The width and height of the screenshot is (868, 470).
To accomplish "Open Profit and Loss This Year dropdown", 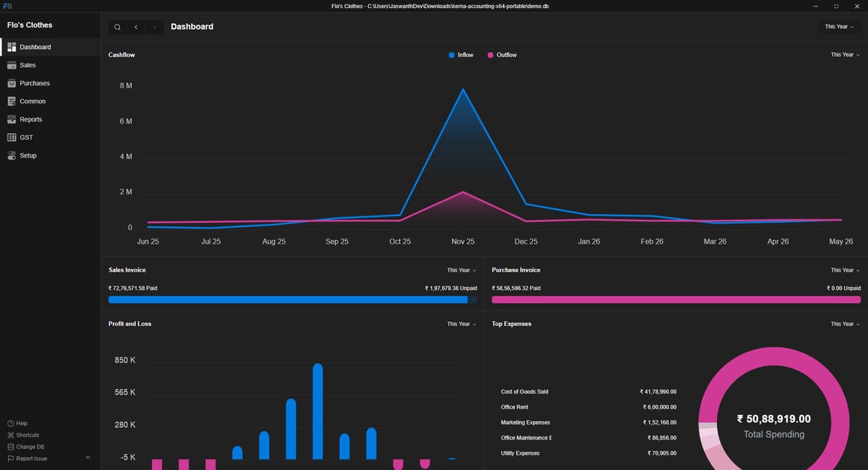I will (461, 324).
